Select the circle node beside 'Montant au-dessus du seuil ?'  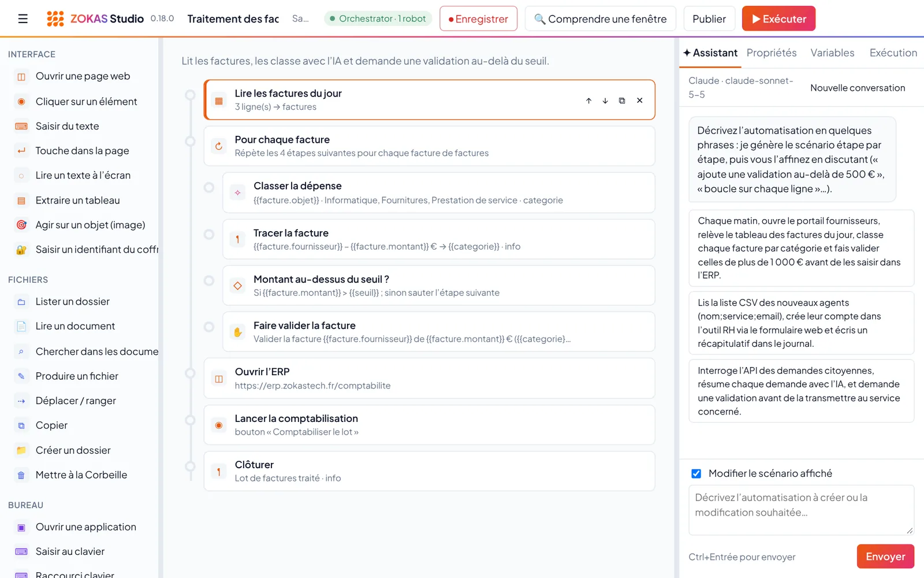click(x=209, y=280)
